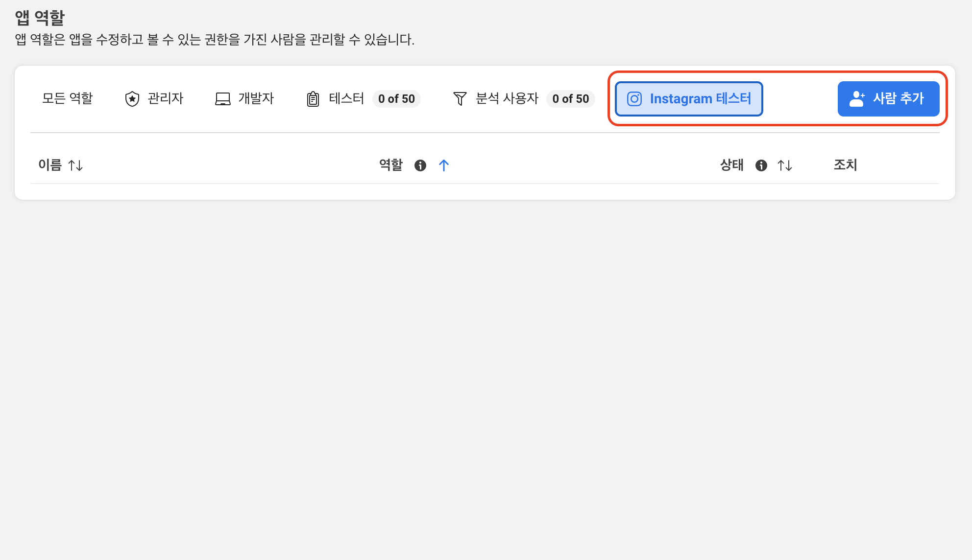Click the shield icon beside 관리자
The image size is (972, 560).
tap(132, 99)
